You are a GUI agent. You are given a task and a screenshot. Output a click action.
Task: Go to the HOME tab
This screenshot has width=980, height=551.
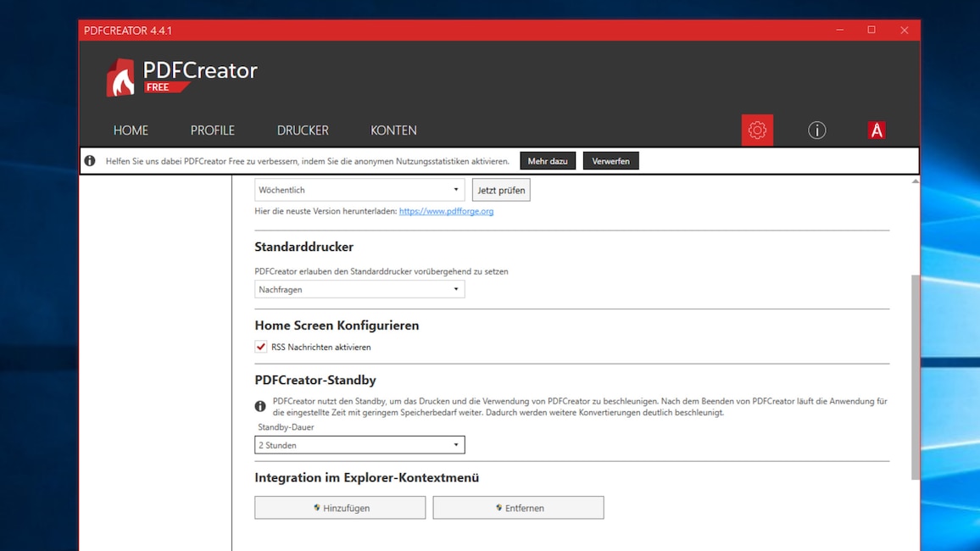coord(131,130)
